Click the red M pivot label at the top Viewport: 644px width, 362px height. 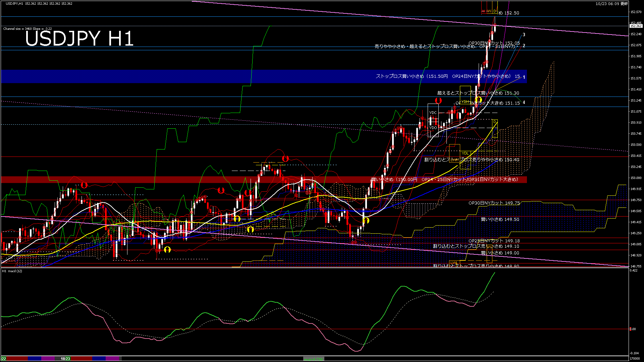point(484,11)
